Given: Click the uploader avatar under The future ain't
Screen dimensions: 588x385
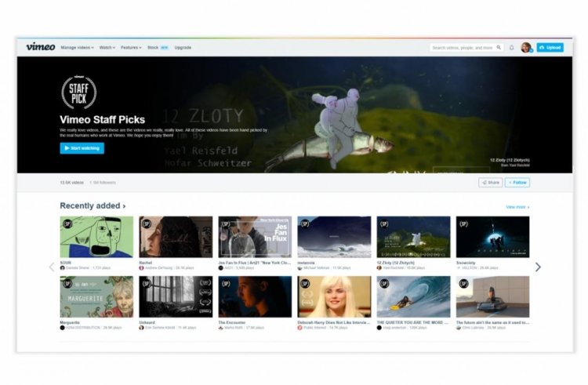Looking at the screenshot, I should pyautogui.click(x=459, y=328).
